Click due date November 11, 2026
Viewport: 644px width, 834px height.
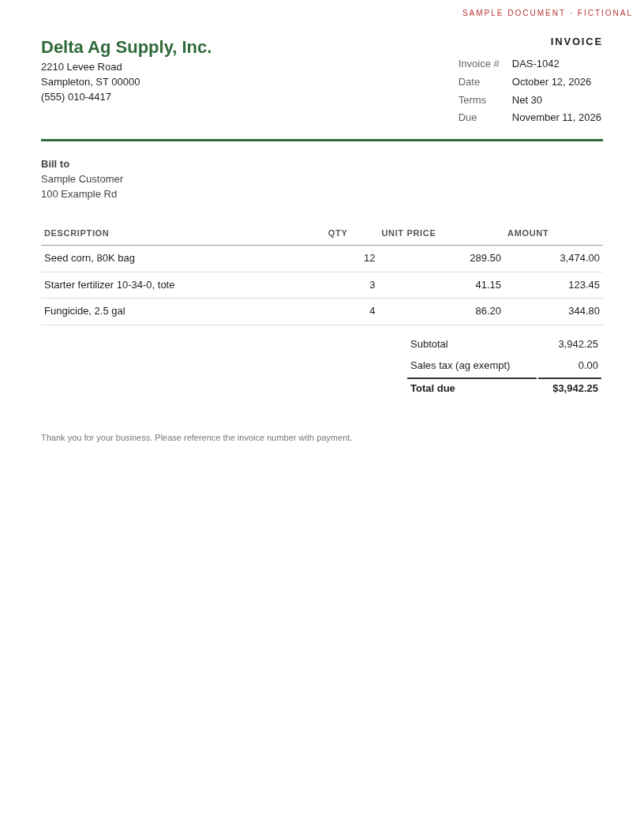point(556,118)
